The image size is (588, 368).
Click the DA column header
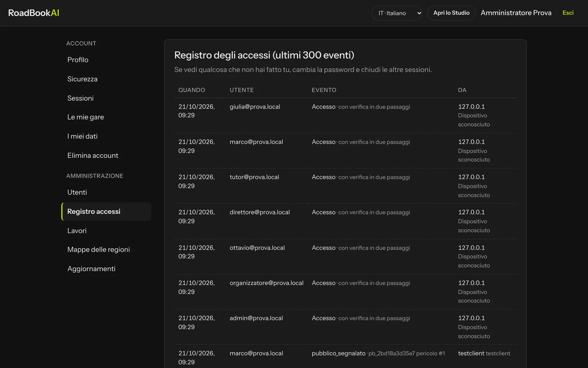point(462,90)
